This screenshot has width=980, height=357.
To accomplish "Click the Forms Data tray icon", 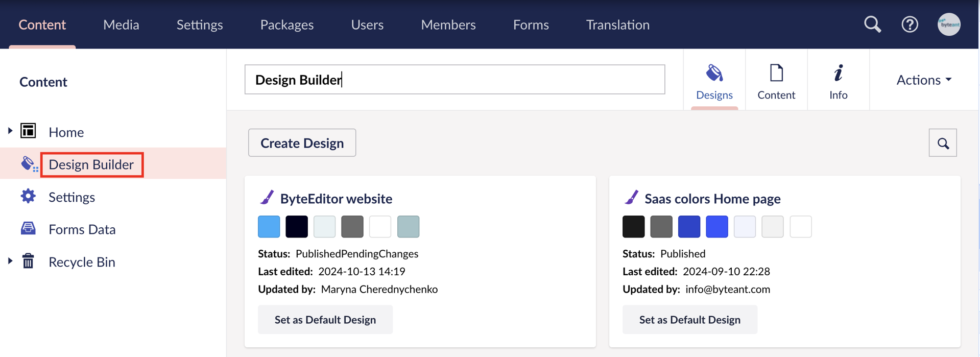I will click(x=28, y=229).
